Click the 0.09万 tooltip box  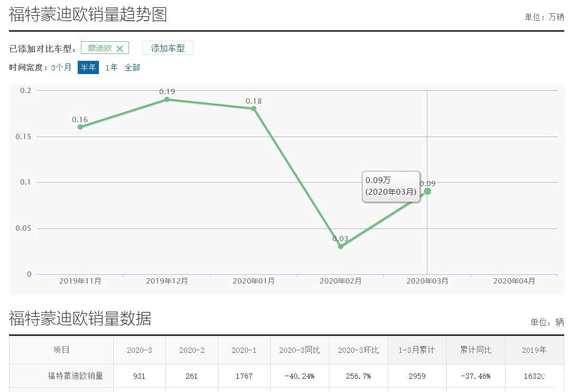tap(391, 186)
